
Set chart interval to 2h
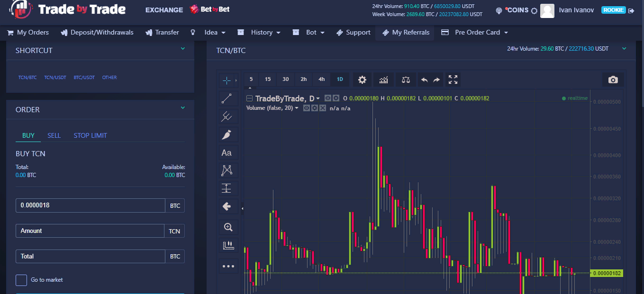[x=304, y=79]
